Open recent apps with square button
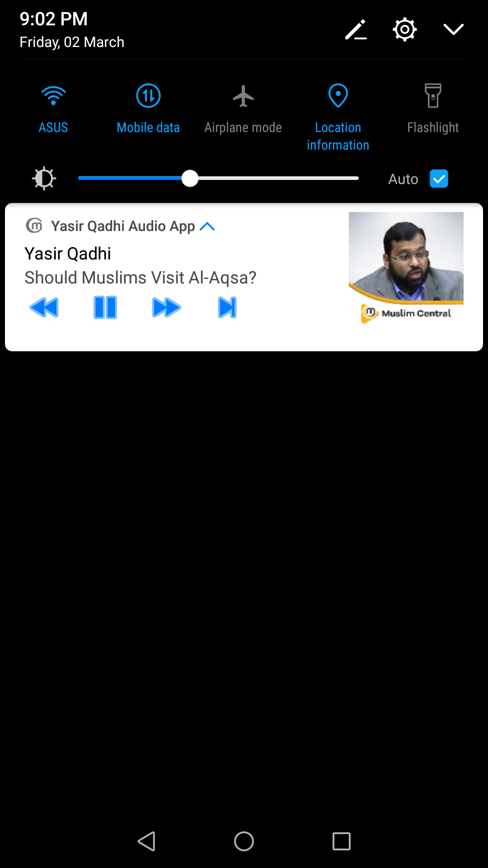This screenshot has width=488, height=868. pos(342,841)
